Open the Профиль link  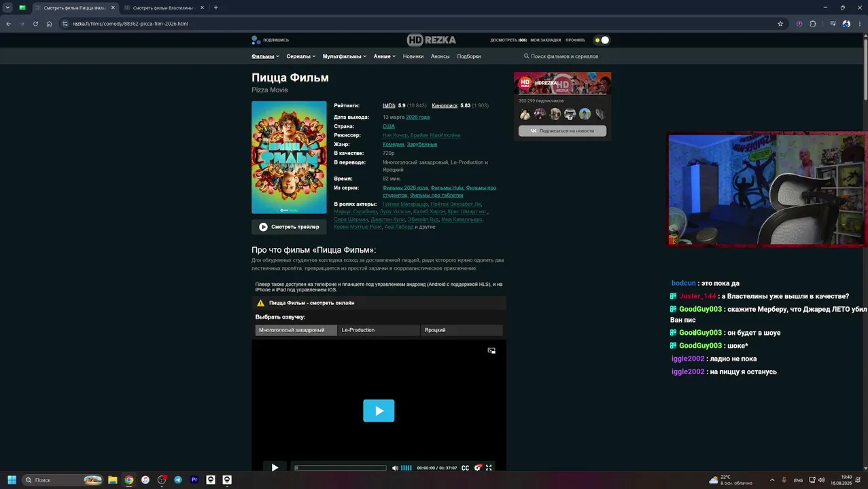575,40
